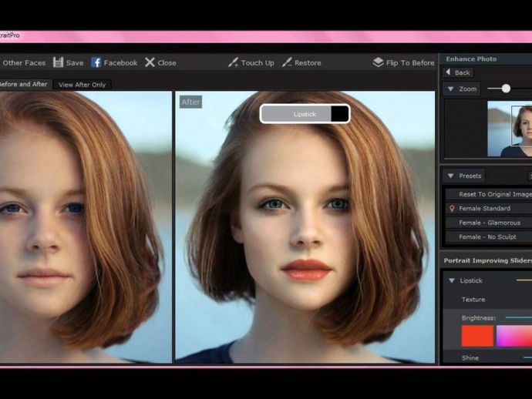Image resolution: width=532 pixels, height=399 pixels.
Task: Switch to Before and After tab
Action: (25, 84)
